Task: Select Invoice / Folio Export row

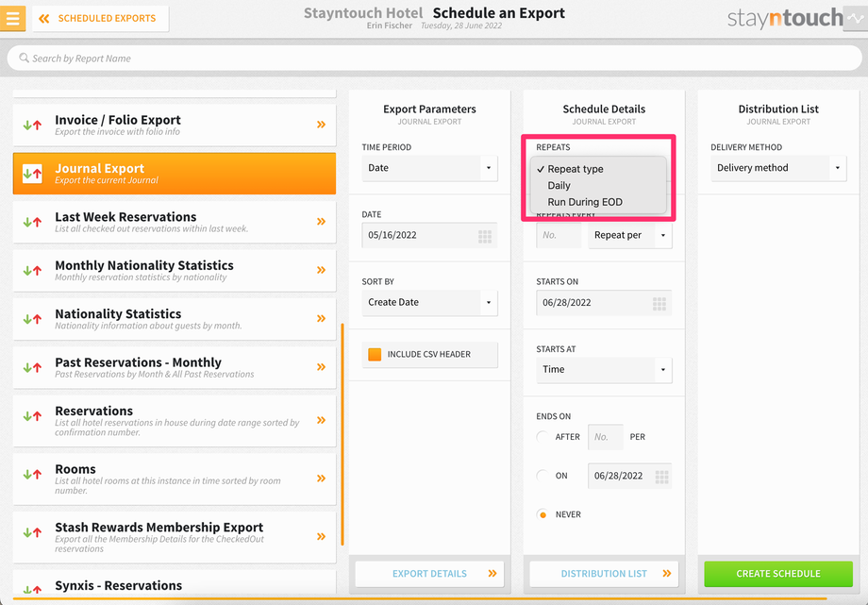Action: pyautogui.click(x=175, y=125)
